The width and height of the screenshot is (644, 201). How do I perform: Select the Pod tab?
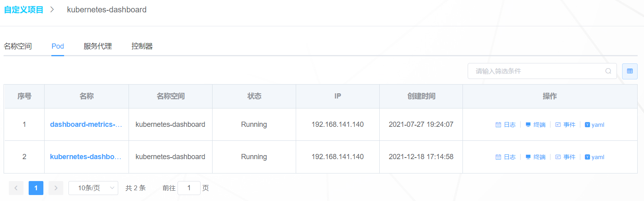pos(58,46)
